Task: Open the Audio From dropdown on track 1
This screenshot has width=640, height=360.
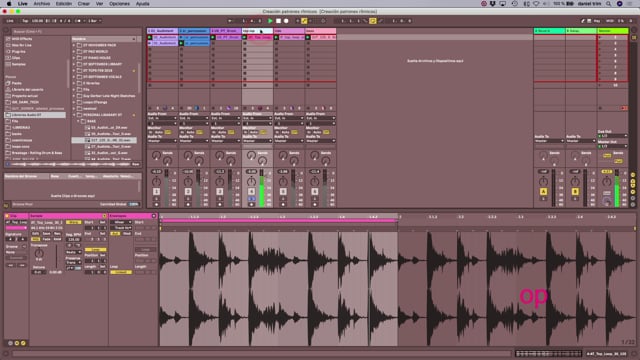Action: click(162, 118)
